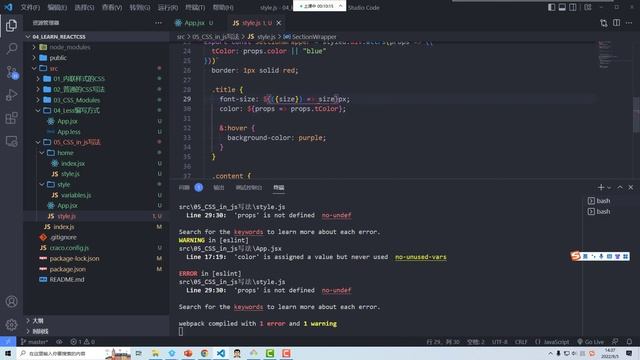Click the VS Code taskbar icon

221,353
